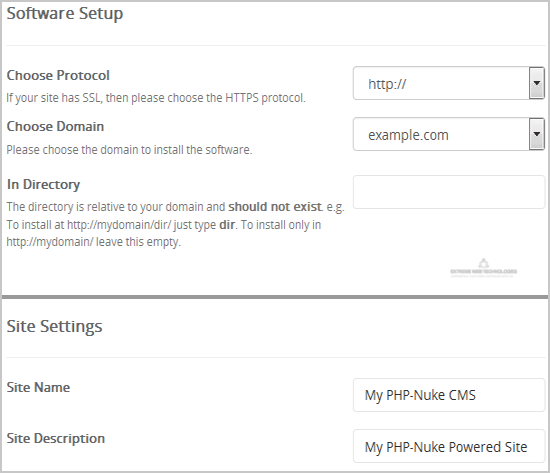Viewport: 550px width, 473px height.
Task: Focus the In Directory text field
Action: pyautogui.click(x=449, y=192)
